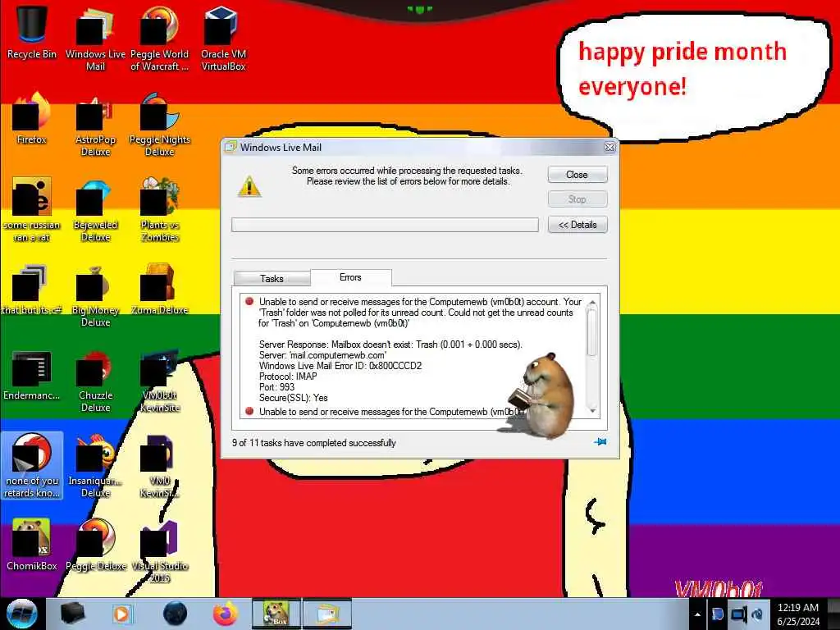Screen dimensions: 840x630
Task: Select the highlighted 'none of you' desktop icon
Action: [x=32, y=466]
